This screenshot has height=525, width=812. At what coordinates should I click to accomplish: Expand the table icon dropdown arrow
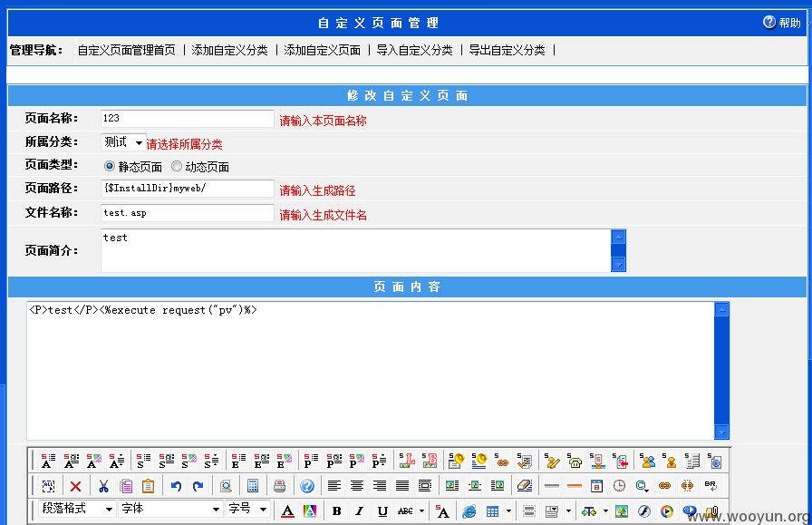click(x=508, y=511)
